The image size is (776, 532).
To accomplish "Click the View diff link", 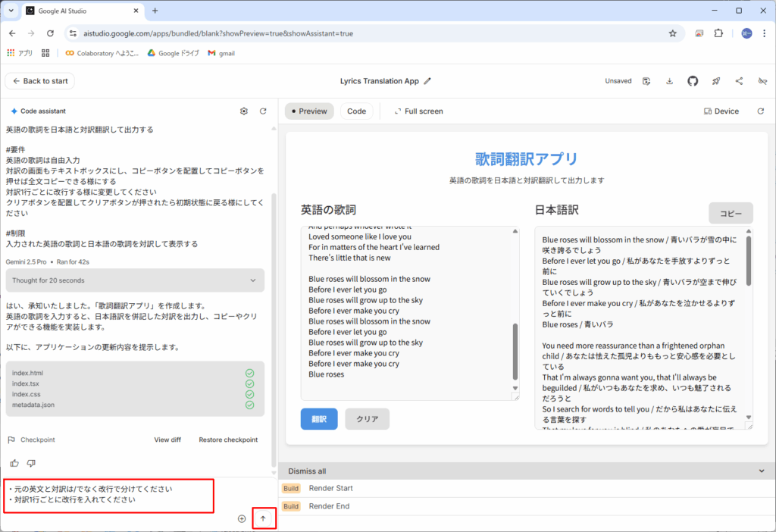I will (167, 440).
